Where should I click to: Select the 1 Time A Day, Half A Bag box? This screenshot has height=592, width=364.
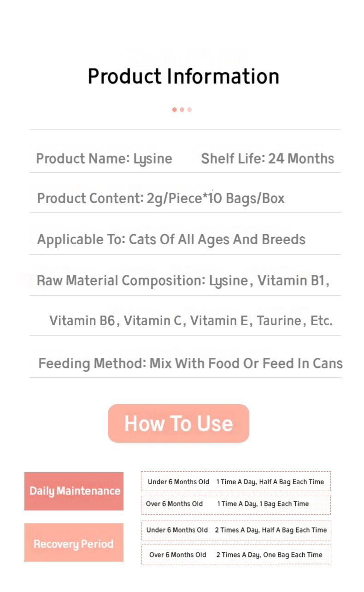(x=236, y=481)
